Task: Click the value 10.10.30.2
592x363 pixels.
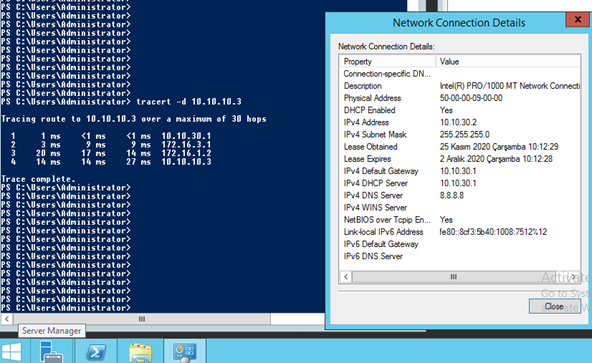Action: pyautogui.click(x=458, y=122)
